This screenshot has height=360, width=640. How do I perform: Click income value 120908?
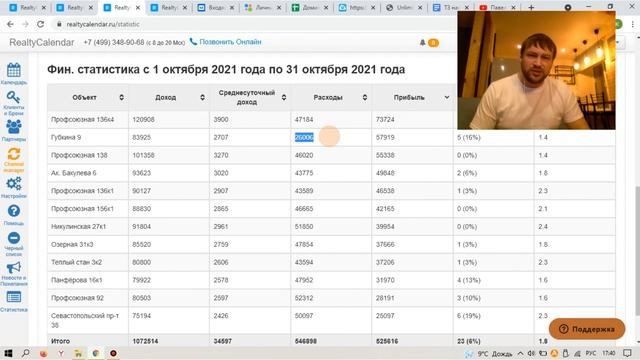[x=143, y=120]
